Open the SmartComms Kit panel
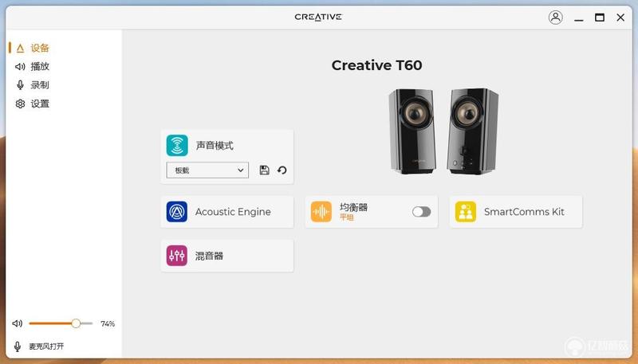The width and height of the screenshot is (638, 364). point(516,212)
